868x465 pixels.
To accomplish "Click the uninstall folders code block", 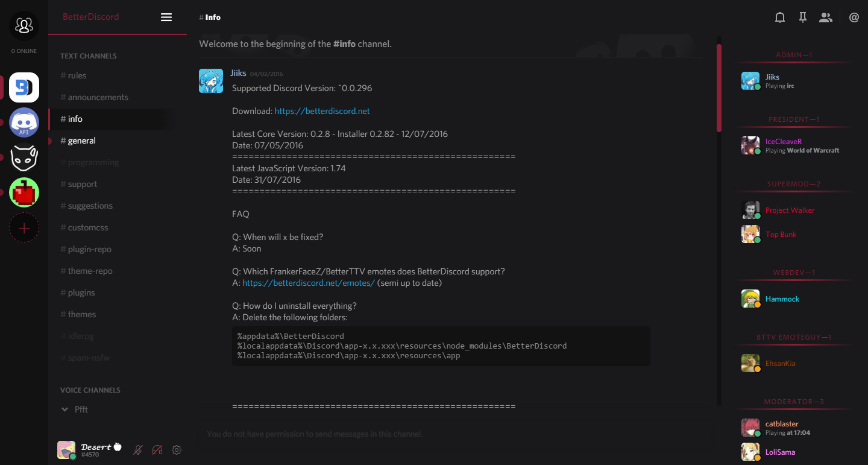I will click(x=441, y=346).
